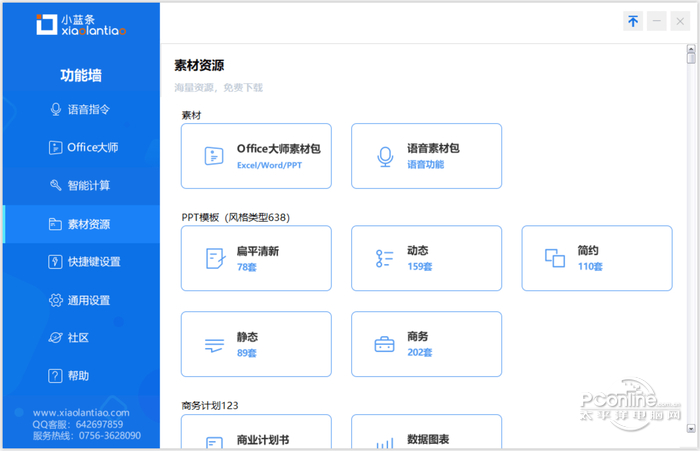Screen dimensions: 700x451
Task: Click the QQ客服: 642697859 text
Action: click(x=78, y=424)
